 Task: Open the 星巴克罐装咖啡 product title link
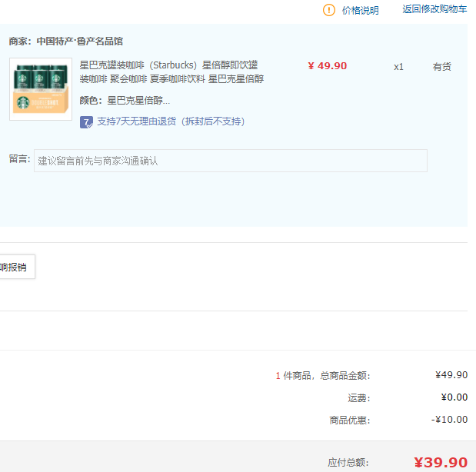[x=171, y=72]
